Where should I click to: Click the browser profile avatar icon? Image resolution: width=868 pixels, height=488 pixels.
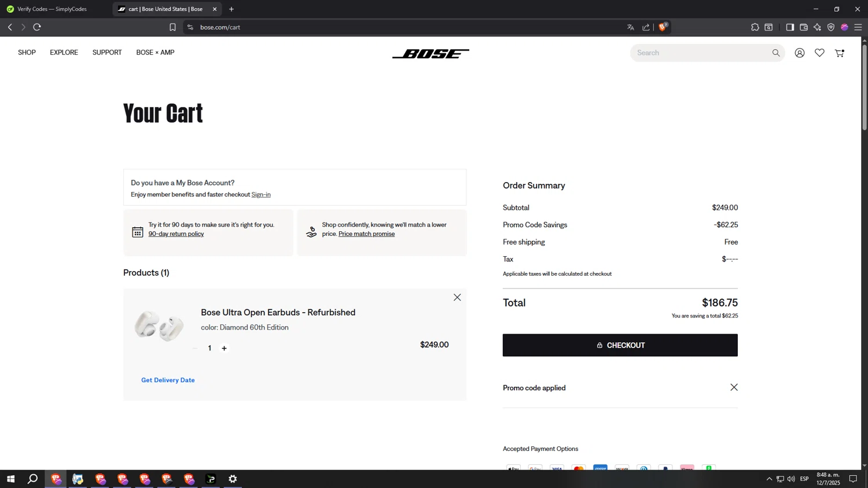click(x=844, y=27)
